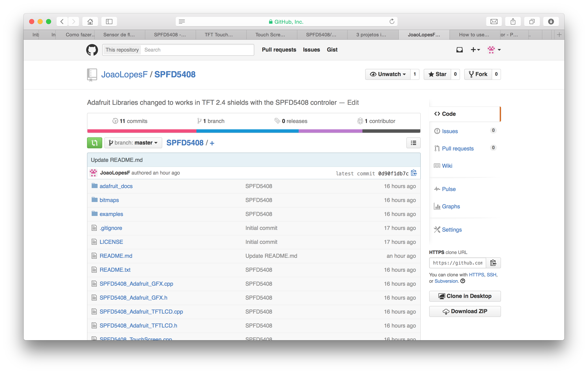588x374 pixels.
Task: Expand the branch selector dropdown
Action: pos(133,142)
